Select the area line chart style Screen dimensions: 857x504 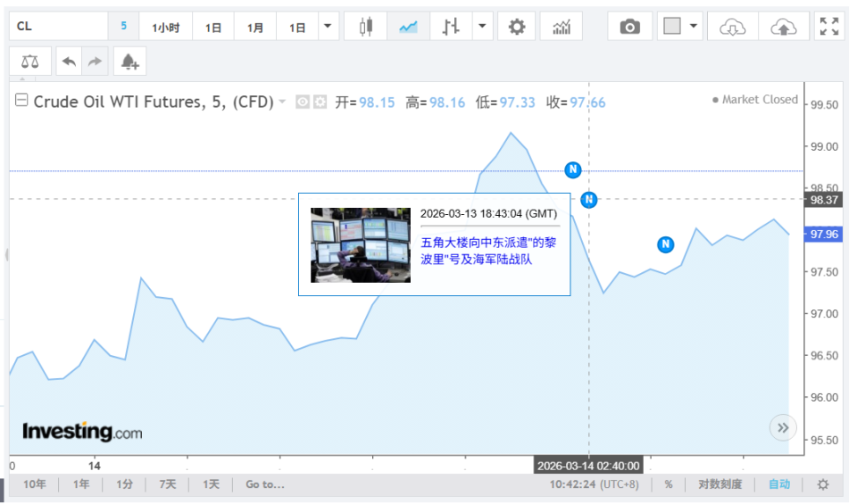click(x=408, y=26)
